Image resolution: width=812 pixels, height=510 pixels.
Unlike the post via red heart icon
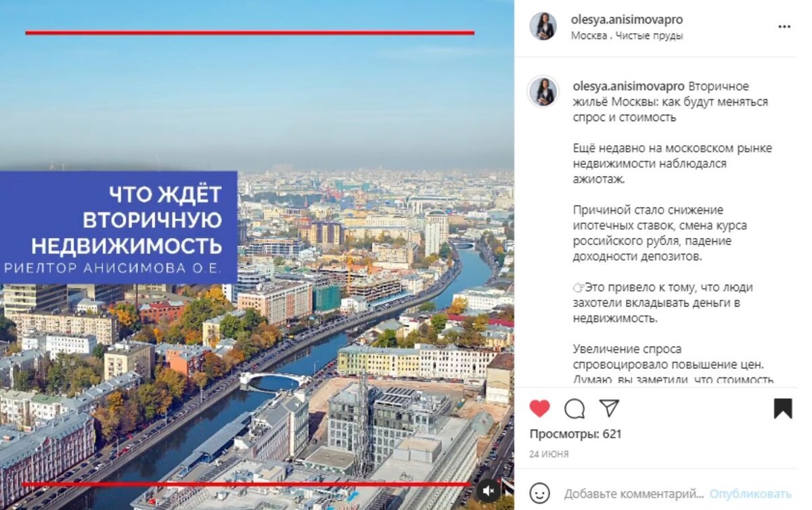539,409
